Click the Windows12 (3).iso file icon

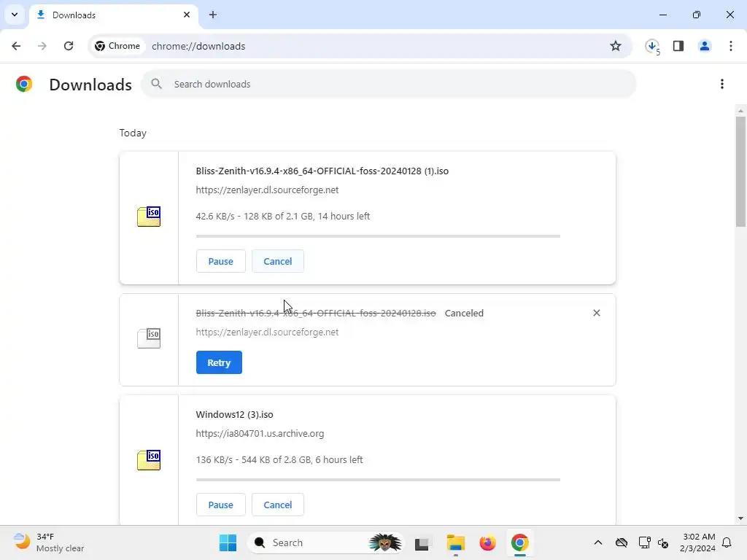point(149,460)
